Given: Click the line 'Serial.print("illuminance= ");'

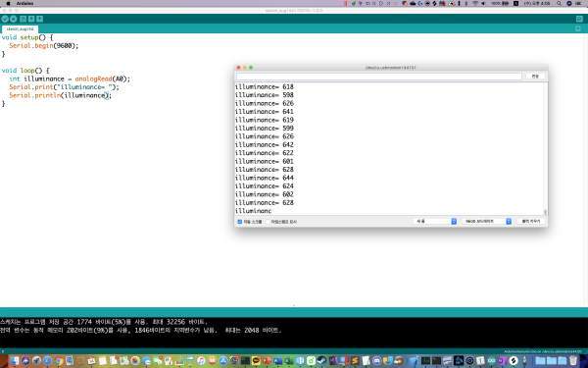Looking at the screenshot, I should coord(64,87).
